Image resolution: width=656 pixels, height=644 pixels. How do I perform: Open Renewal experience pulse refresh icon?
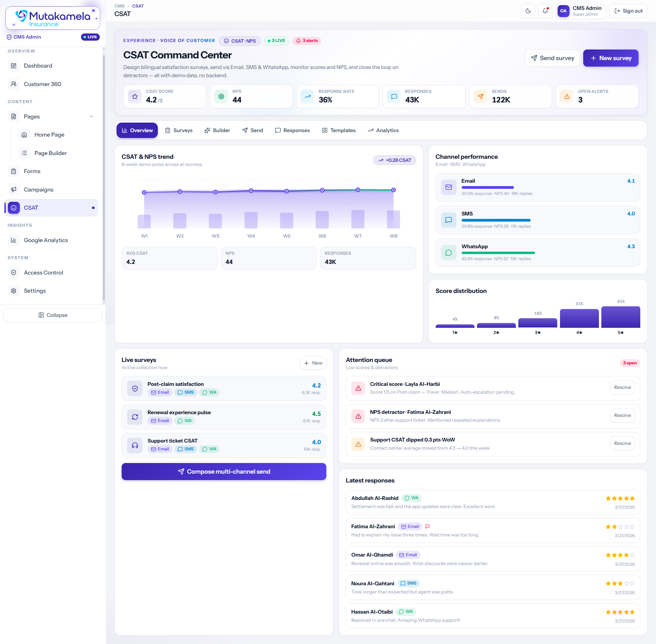(x=135, y=417)
